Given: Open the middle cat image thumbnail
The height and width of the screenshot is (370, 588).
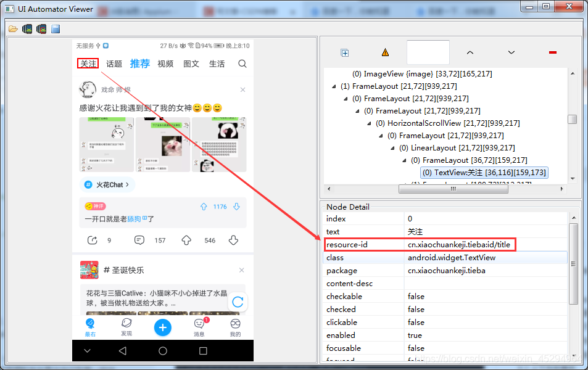Looking at the screenshot, I should [163, 144].
